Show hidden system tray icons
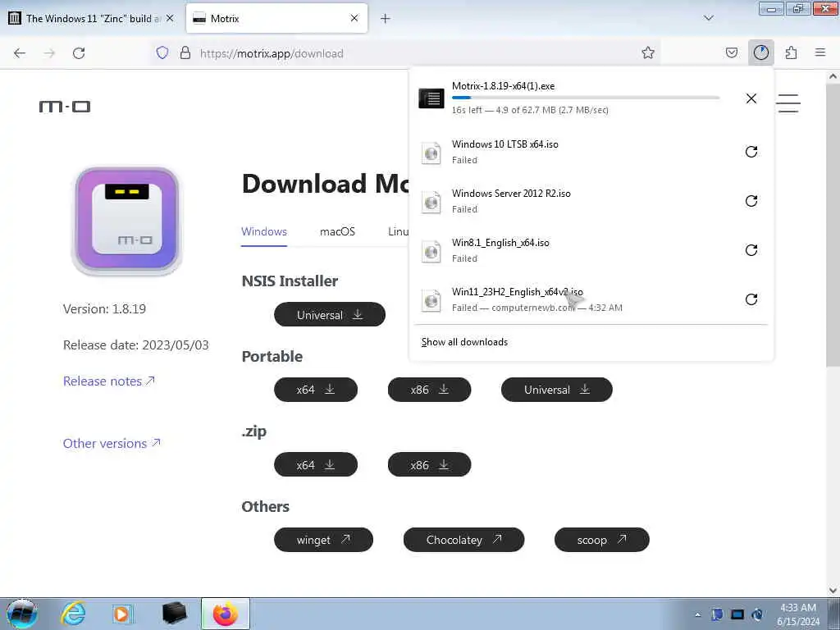 (x=697, y=614)
